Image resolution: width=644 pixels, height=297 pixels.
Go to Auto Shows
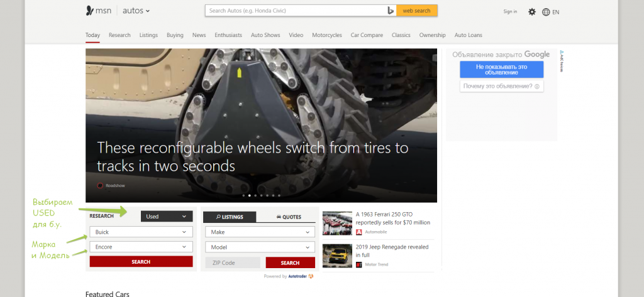(265, 35)
